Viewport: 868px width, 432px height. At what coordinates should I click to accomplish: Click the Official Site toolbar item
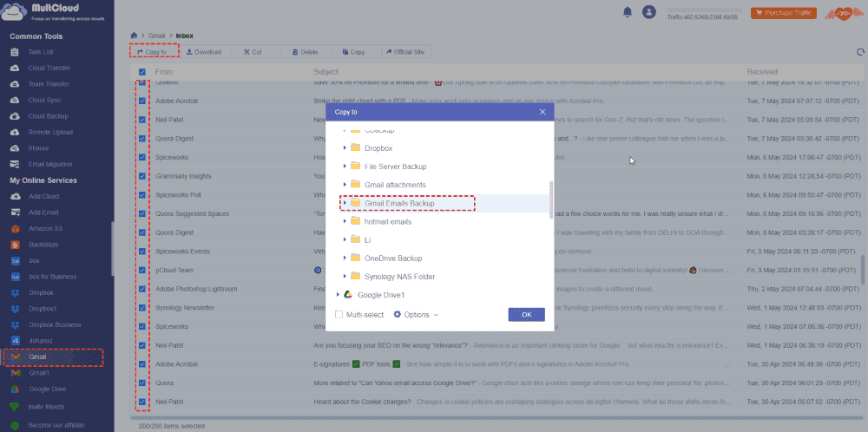(x=405, y=52)
